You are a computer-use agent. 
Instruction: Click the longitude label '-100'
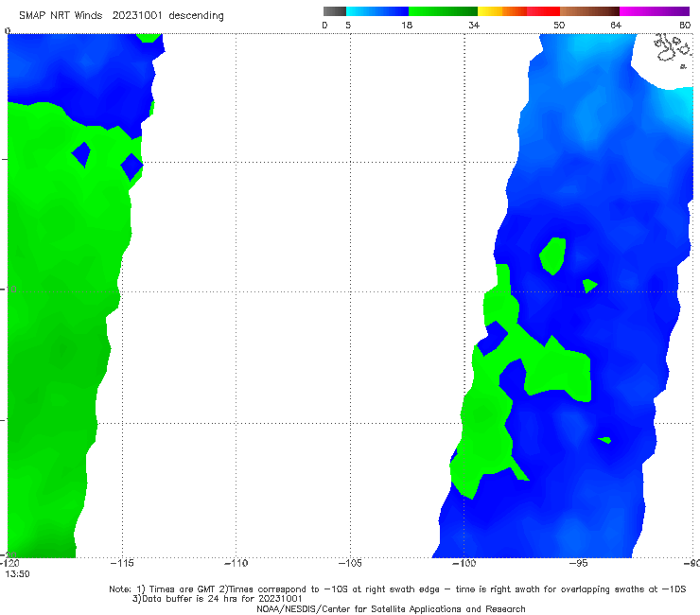tap(464, 564)
